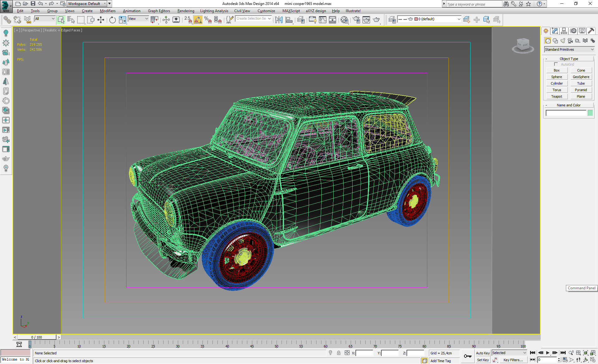Open the Rendering menu
The width and height of the screenshot is (598, 364).
point(186,11)
